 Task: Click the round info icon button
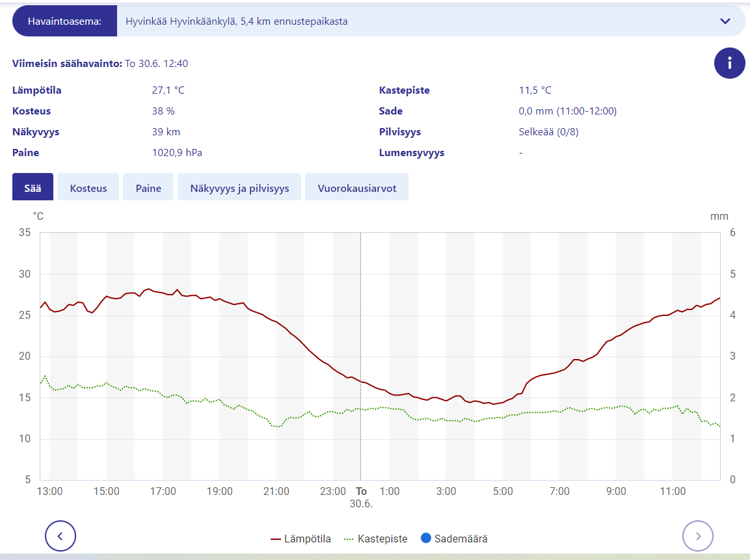pyautogui.click(x=730, y=63)
